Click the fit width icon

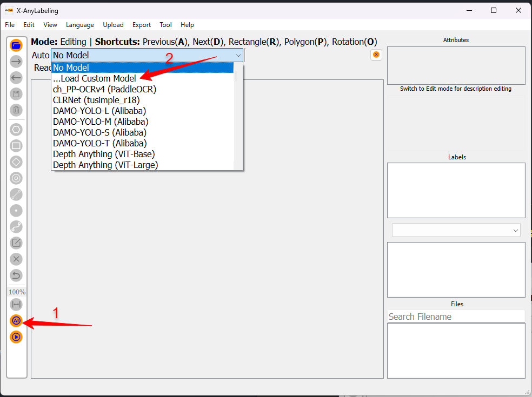coord(16,305)
